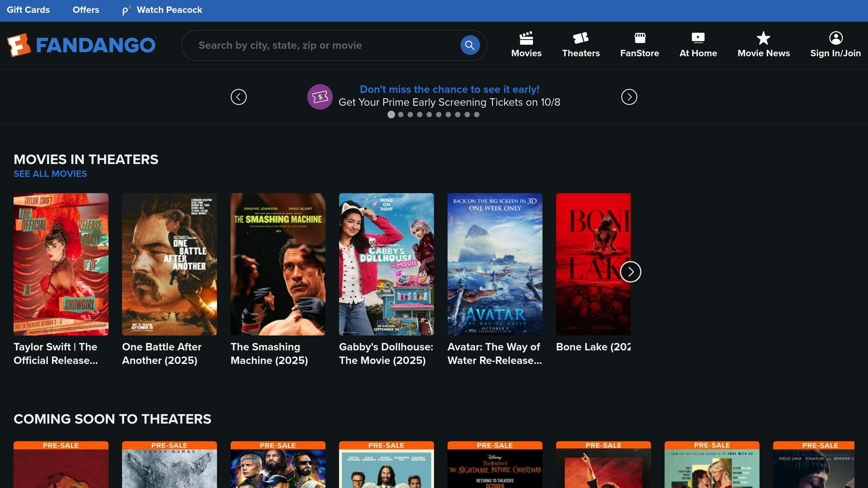This screenshot has height=488, width=868.
Task: Click the purple ticket promo icon
Action: coord(320,97)
